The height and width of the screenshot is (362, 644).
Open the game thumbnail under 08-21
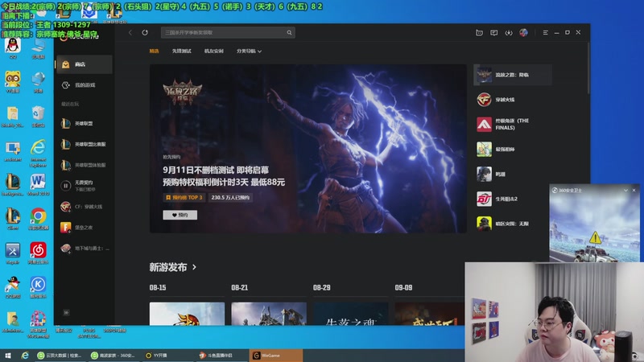[269, 314]
